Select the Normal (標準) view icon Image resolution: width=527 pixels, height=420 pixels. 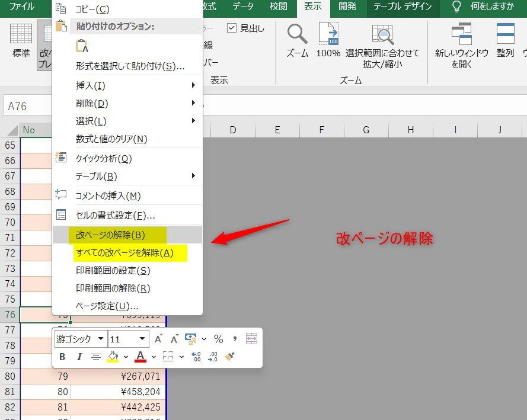pyautogui.click(x=21, y=33)
